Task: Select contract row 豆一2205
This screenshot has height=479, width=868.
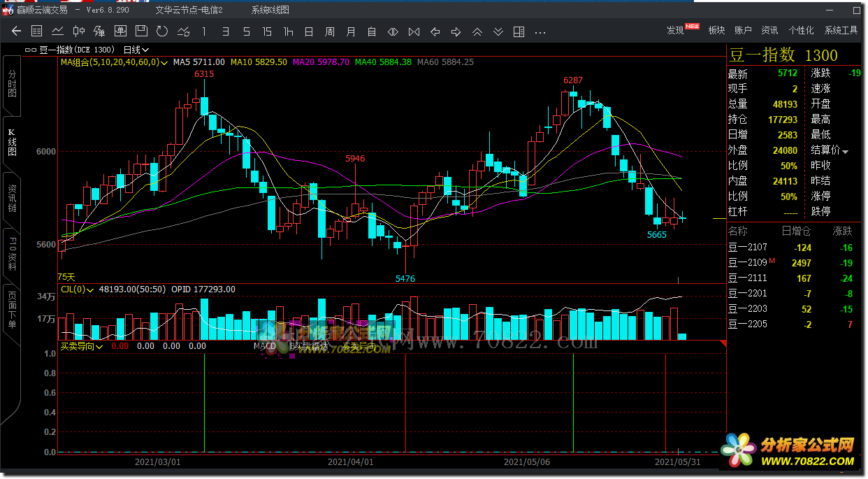Action: [795, 324]
